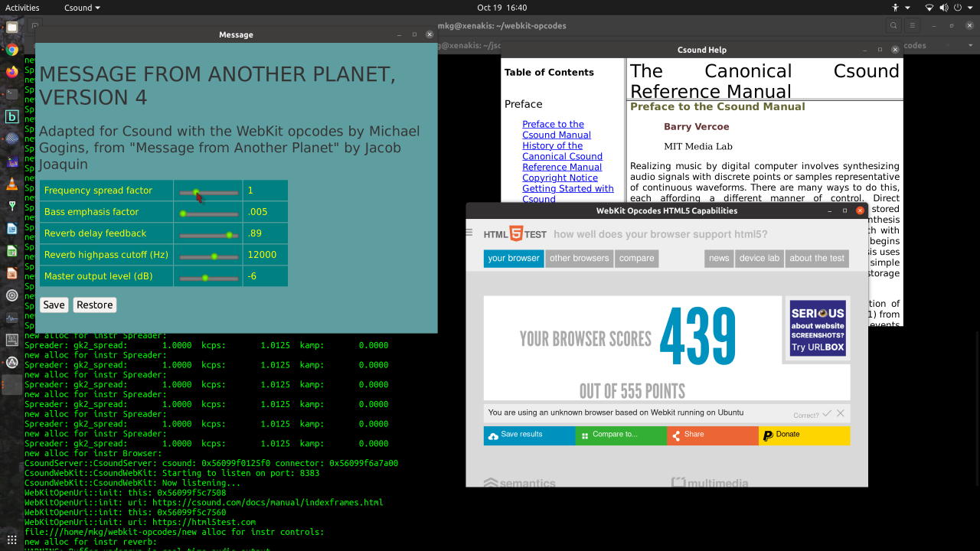
Task: Confirm browser identification with the checkmark
Action: 827,413
